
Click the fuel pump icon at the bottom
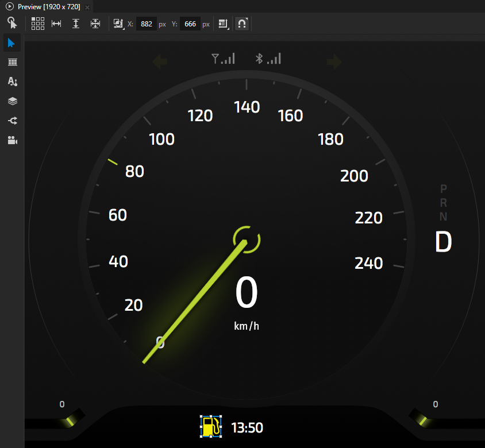(210, 427)
